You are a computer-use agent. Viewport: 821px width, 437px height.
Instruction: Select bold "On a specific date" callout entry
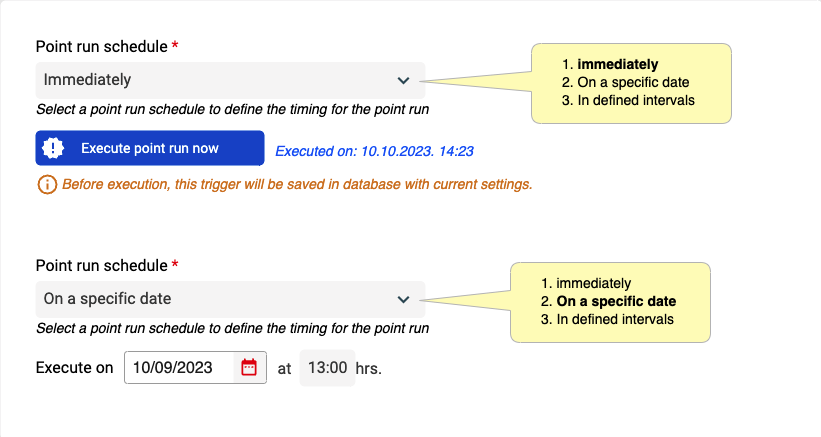click(616, 301)
